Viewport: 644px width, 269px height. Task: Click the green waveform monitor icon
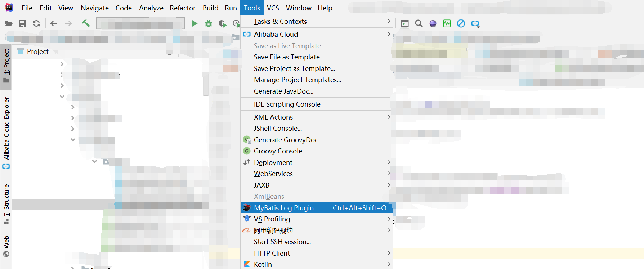tap(447, 23)
